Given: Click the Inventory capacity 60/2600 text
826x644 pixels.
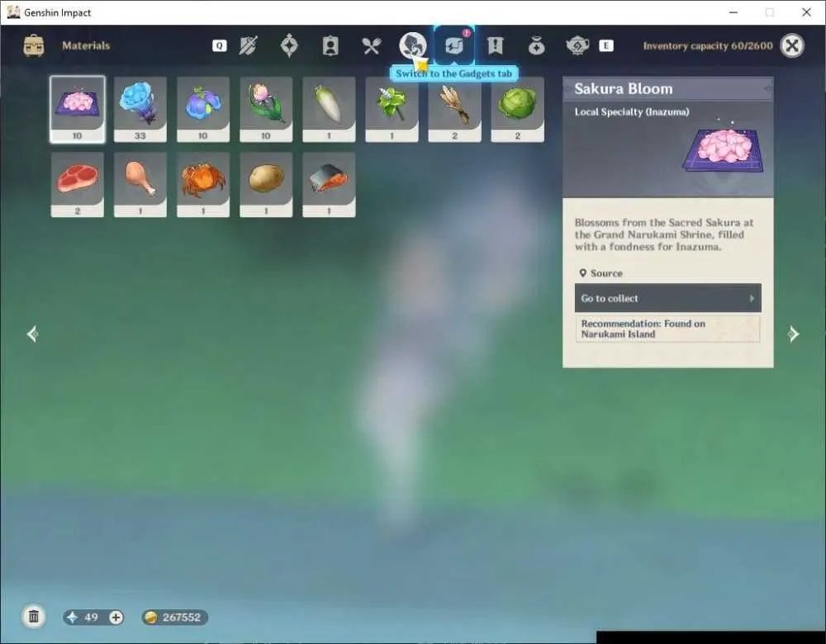Looking at the screenshot, I should pos(708,45).
